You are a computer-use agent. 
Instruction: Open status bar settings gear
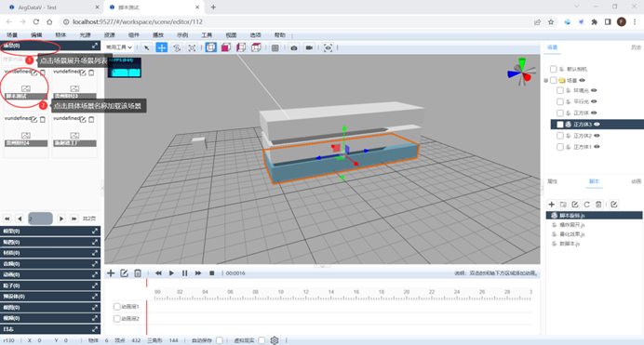tap(275, 340)
